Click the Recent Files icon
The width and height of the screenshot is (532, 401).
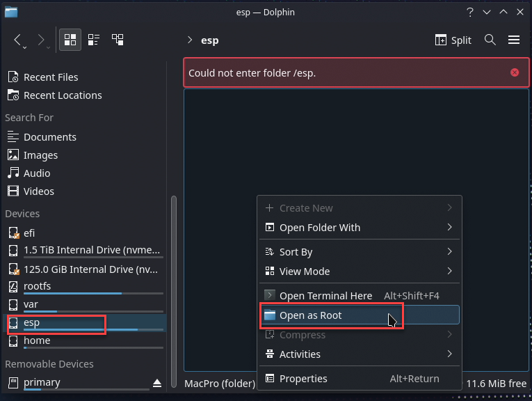[x=13, y=77]
